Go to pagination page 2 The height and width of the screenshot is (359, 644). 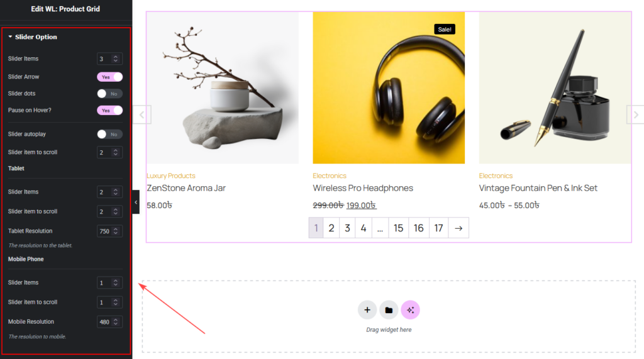click(331, 228)
